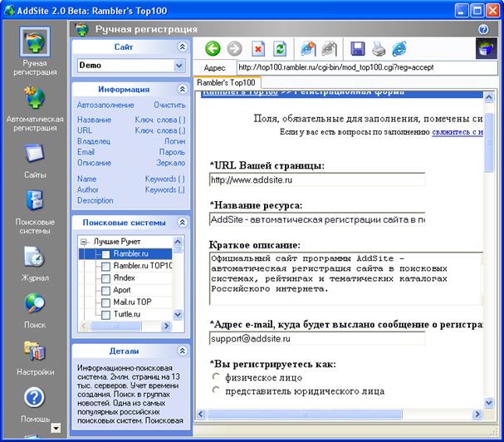Open the свяжитесь с нами link
The image size is (504, 442).
point(457,132)
